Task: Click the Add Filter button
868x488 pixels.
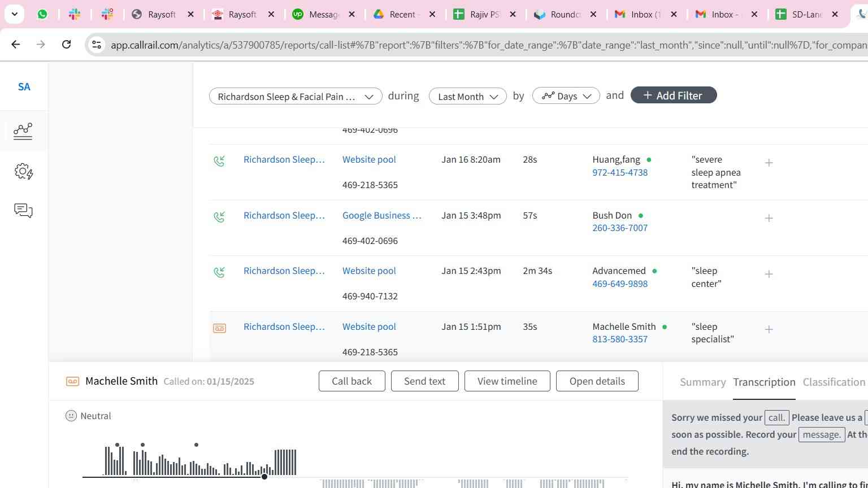Action: [x=673, y=95]
